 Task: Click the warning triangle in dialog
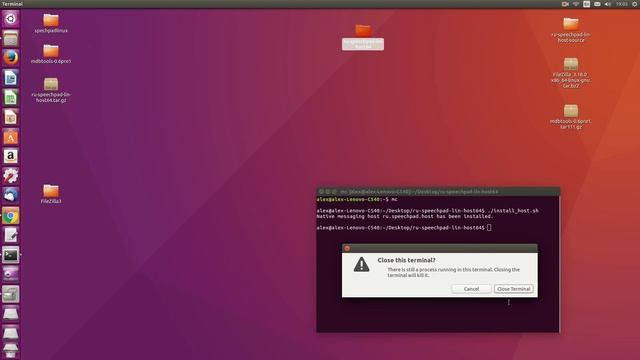coord(361,265)
